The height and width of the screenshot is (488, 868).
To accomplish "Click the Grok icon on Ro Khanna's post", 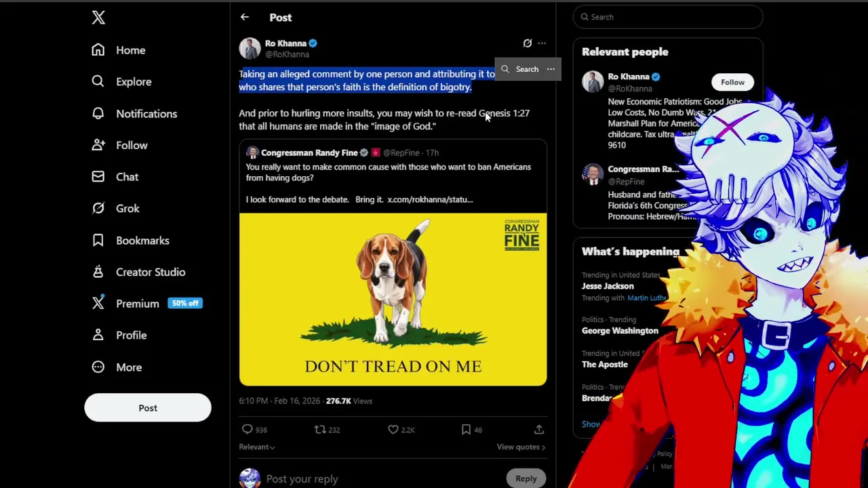I will pyautogui.click(x=527, y=43).
